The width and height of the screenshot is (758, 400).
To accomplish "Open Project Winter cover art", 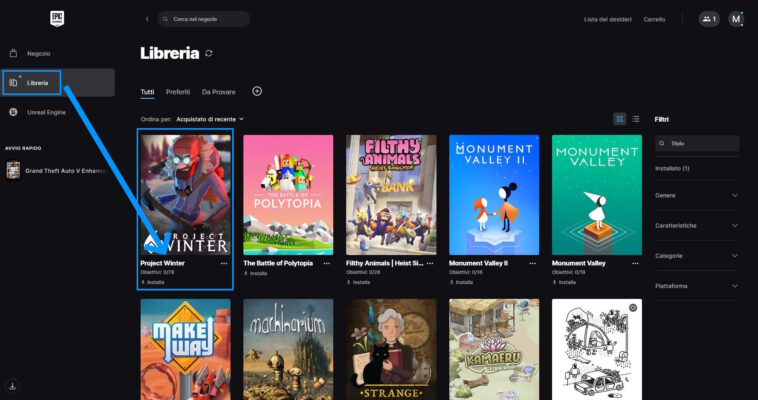I will (186, 195).
